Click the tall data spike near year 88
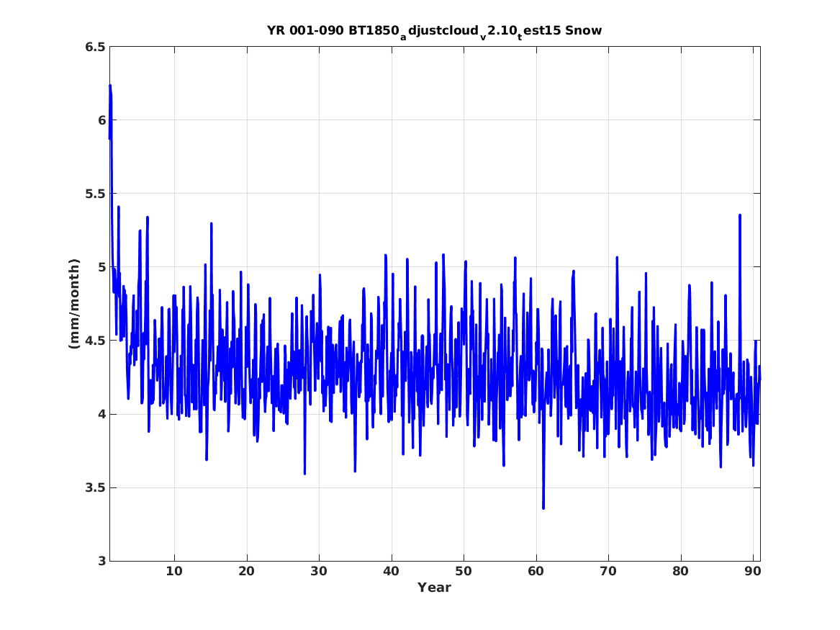The height and width of the screenshot is (630, 840). click(740, 215)
